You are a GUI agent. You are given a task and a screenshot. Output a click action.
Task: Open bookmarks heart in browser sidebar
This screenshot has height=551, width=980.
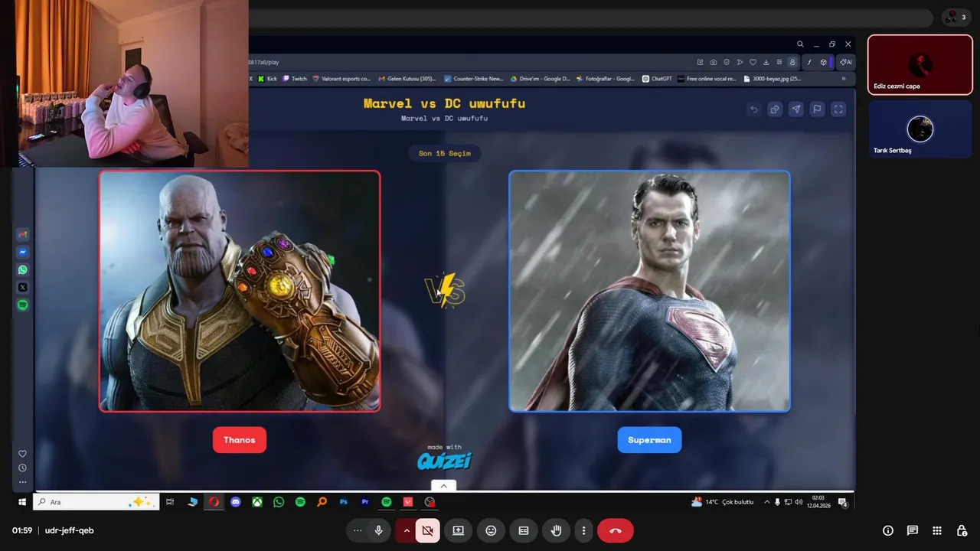click(22, 454)
